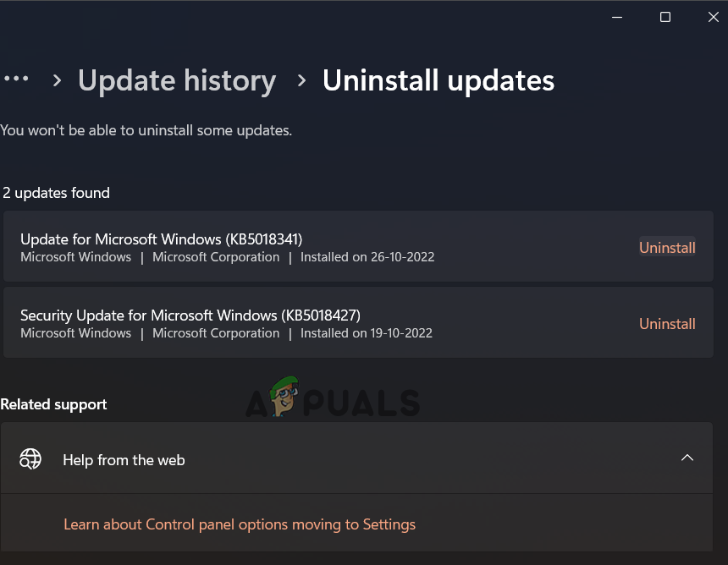Click "You won't be able to uninstall" notice
The image size is (728, 565).
(146, 130)
